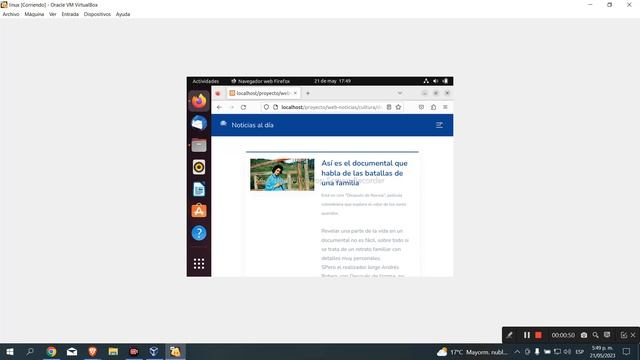Launch Firefox from the Ubuntu dock

tap(199, 101)
